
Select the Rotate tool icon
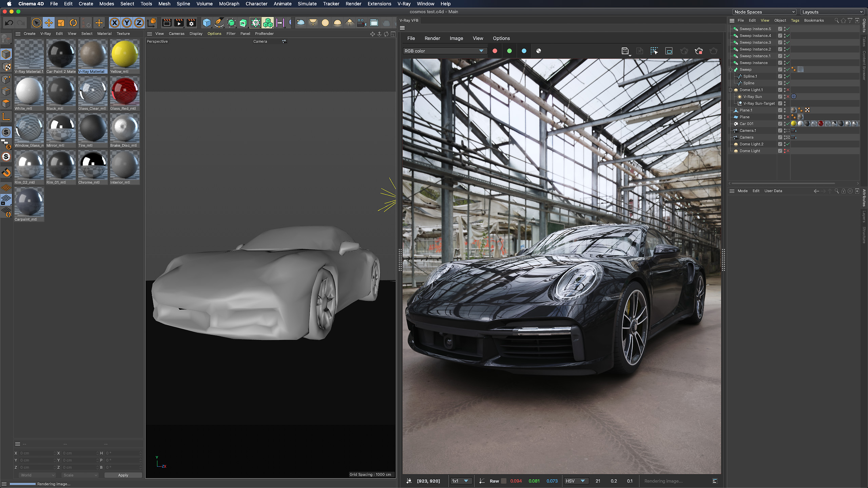(x=73, y=23)
